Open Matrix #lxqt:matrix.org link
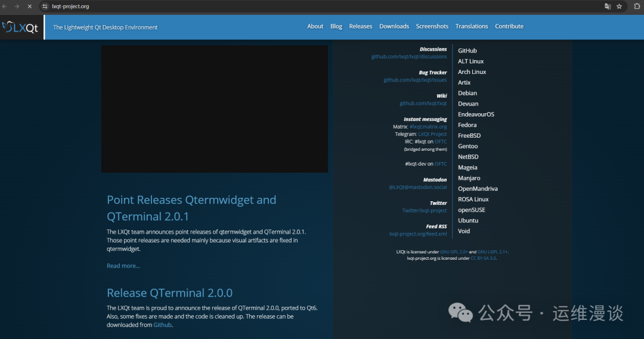Screen dimensions: 644x339 point(428,127)
